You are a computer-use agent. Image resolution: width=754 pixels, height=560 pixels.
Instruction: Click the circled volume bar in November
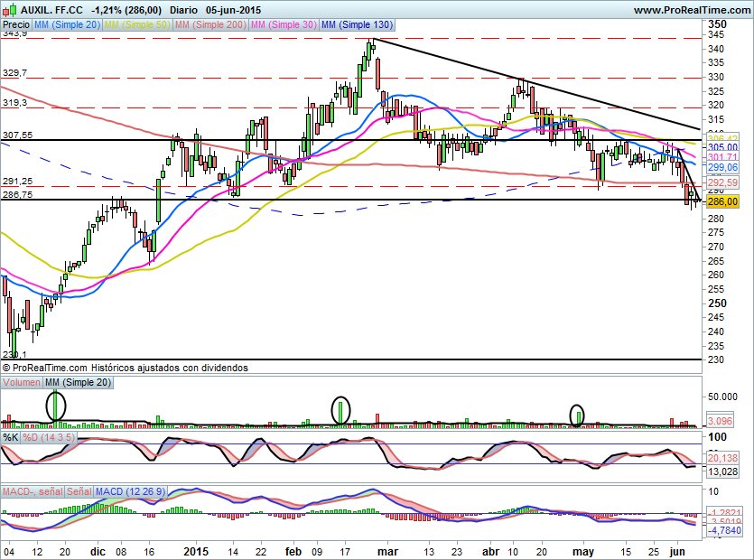(x=56, y=406)
